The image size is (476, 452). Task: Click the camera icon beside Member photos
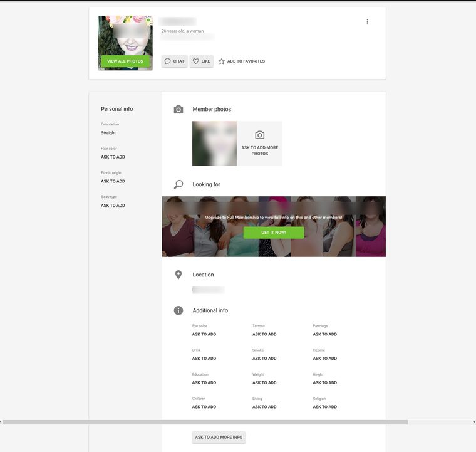[178, 109]
